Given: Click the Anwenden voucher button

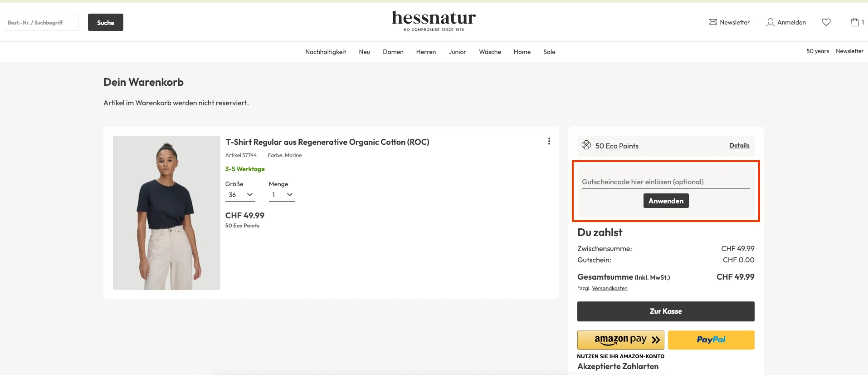Looking at the screenshot, I should tap(666, 201).
